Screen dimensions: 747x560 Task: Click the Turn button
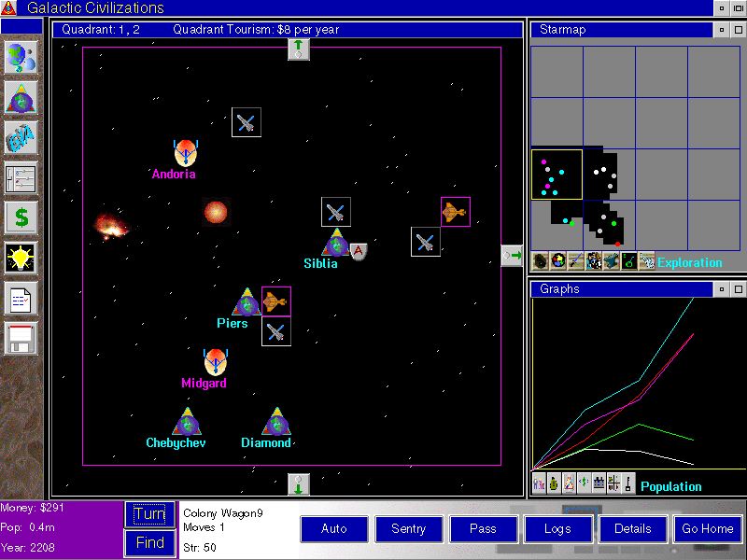[149, 514]
